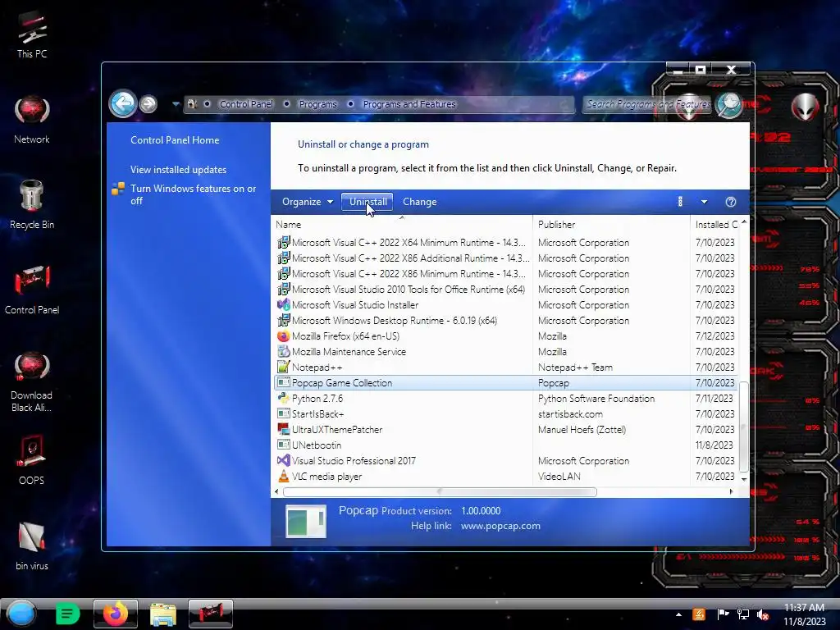Click the Change toolbar button
Screen dimensions: 840x630
pos(419,202)
